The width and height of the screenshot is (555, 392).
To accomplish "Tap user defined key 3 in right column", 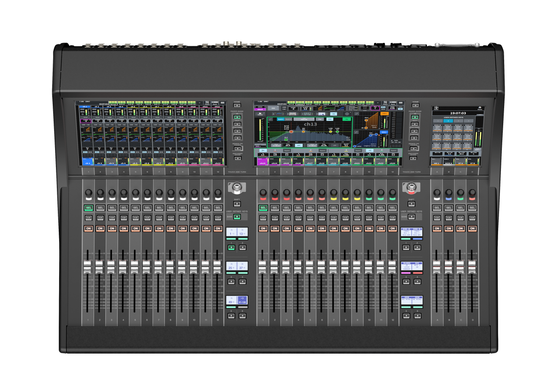I will click(x=406, y=282).
